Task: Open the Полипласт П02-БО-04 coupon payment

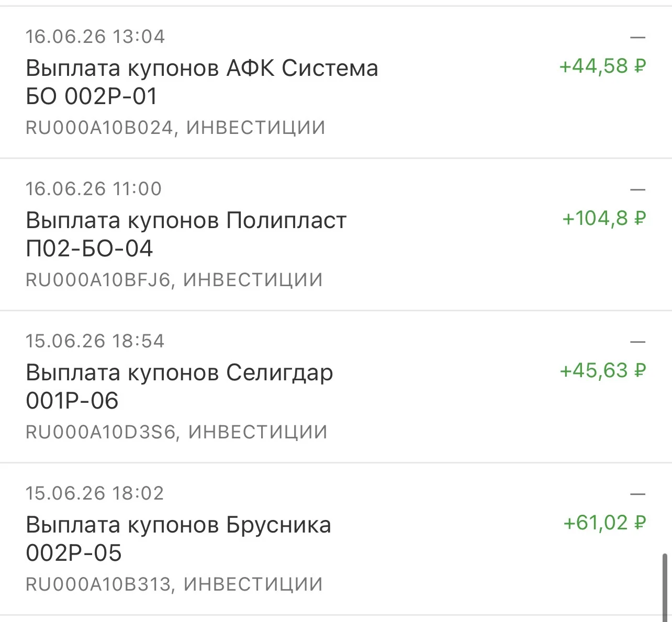Action: 336,234
